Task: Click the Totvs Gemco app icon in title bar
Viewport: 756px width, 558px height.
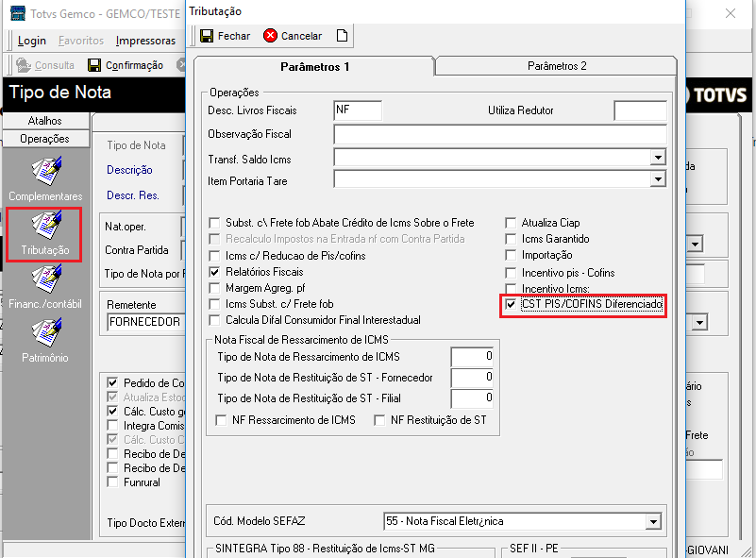Action: pos(18,13)
